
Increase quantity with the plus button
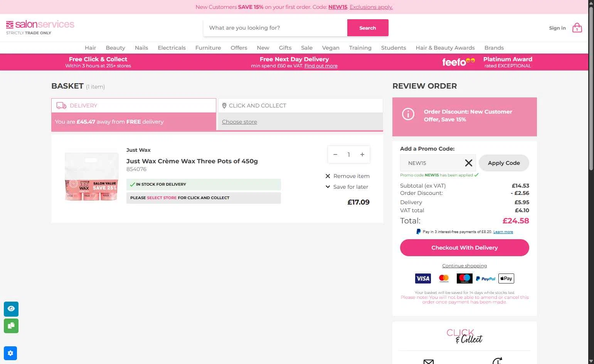click(x=362, y=154)
